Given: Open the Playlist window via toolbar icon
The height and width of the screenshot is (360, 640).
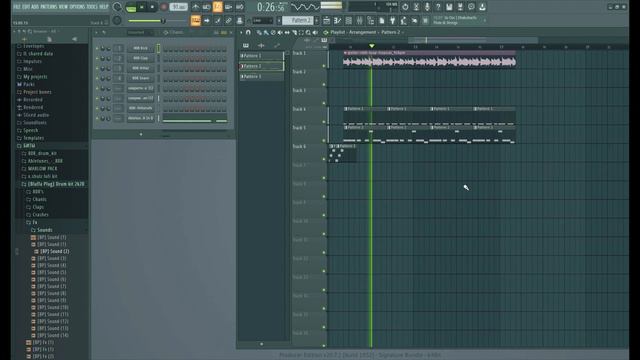Looking at the screenshot, I should (x=326, y=20).
